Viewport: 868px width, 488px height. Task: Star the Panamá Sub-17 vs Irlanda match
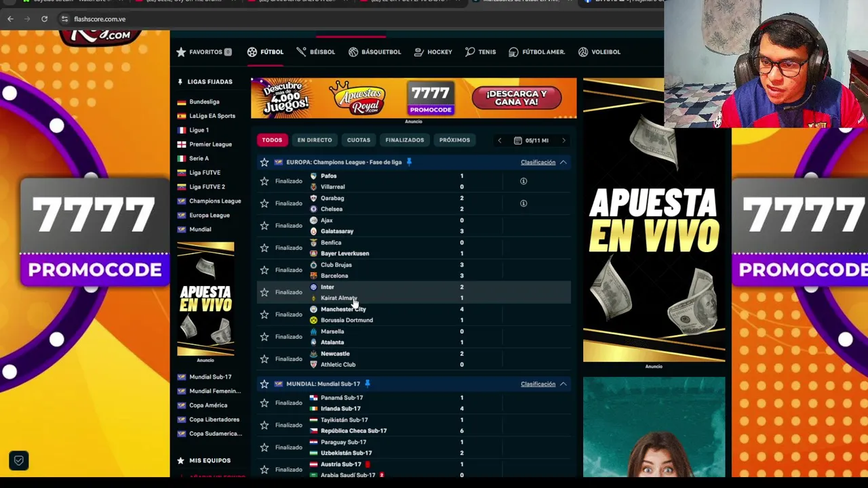pyautogui.click(x=264, y=403)
